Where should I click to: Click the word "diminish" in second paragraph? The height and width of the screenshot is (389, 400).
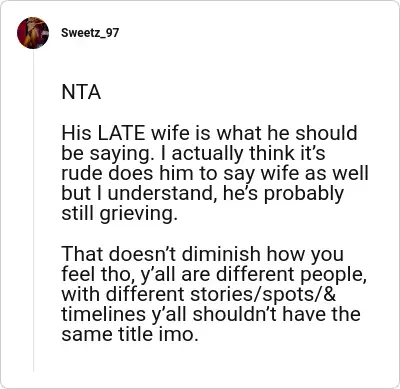(221, 254)
